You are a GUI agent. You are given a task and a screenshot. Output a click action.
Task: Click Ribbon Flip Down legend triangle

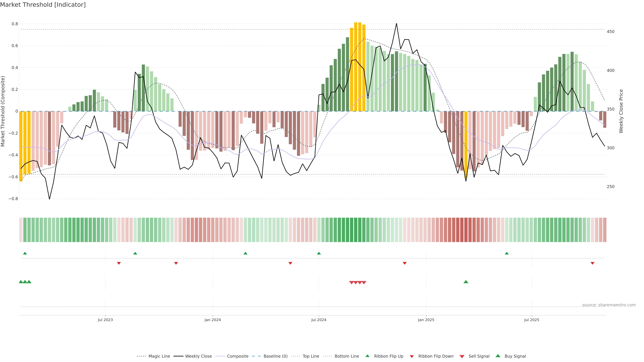click(x=412, y=356)
